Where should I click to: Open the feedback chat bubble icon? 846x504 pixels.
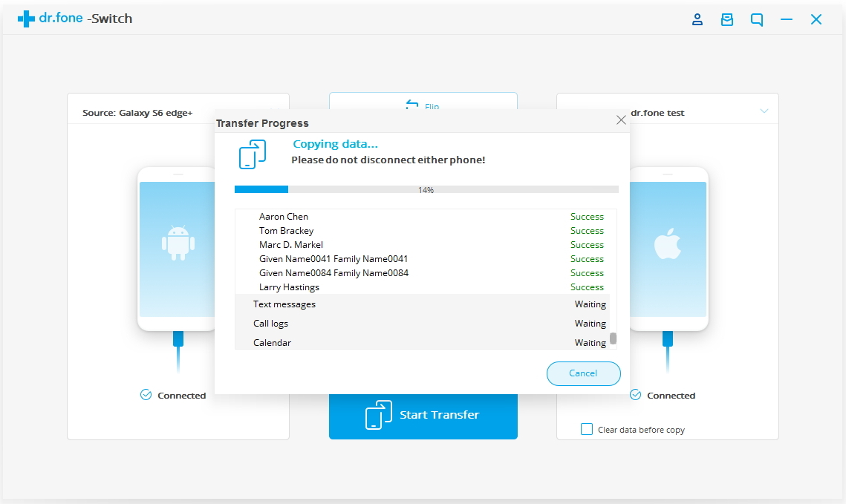pos(757,20)
